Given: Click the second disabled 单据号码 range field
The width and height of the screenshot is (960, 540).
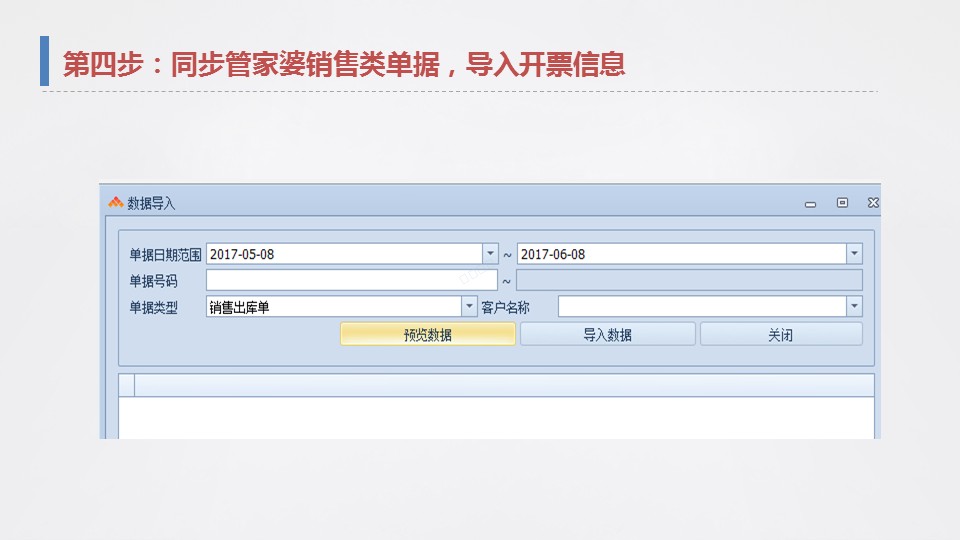Looking at the screenshot, I should click(689, 280).
